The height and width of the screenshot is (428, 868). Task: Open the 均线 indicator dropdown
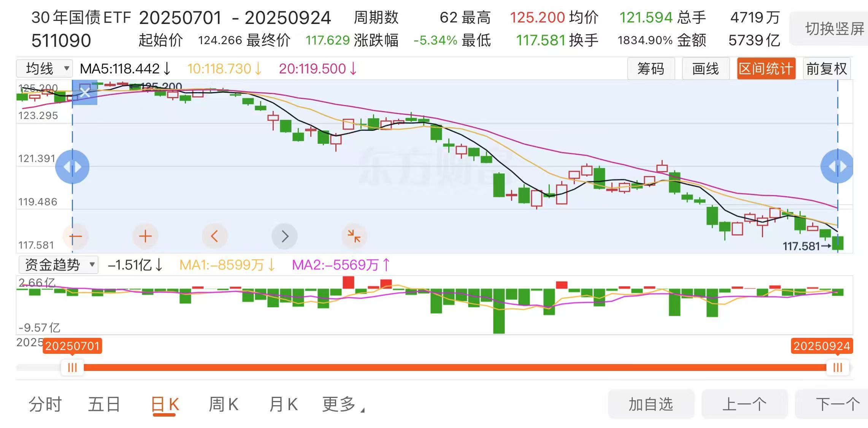[x=44, y=69]
